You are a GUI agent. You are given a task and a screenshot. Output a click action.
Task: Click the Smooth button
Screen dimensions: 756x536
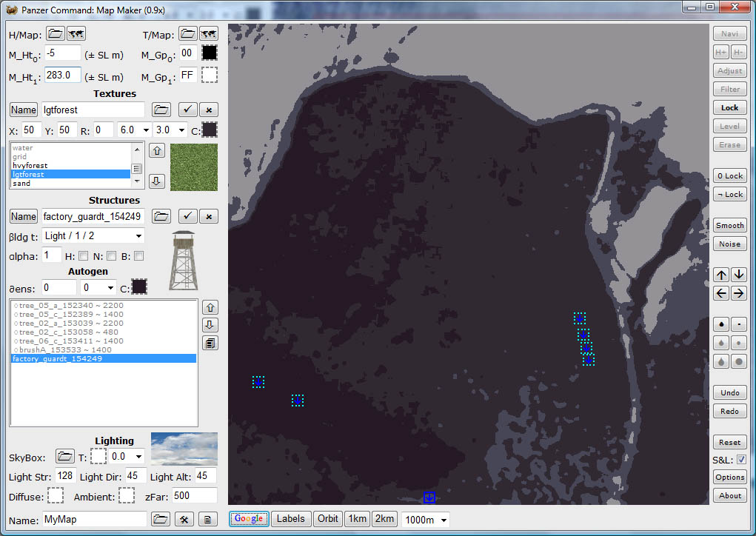729,226
